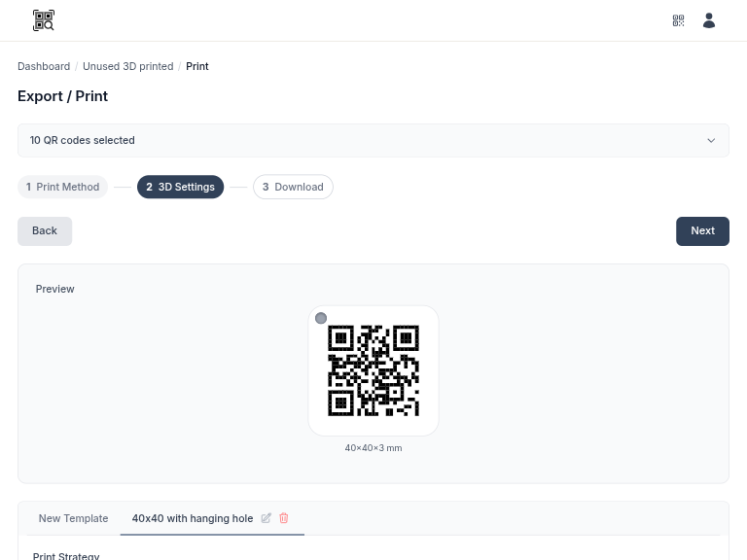Switch to the New Template tab
This screenshot has height=560, width=747.
pyautogui.click(x=73, y=518)
